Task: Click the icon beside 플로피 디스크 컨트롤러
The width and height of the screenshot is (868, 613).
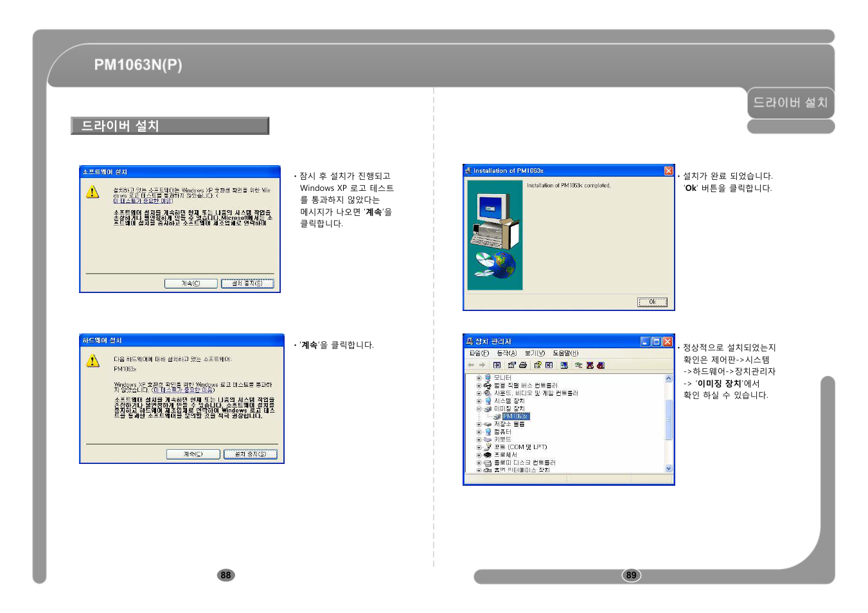Action: tap(488, 463)
